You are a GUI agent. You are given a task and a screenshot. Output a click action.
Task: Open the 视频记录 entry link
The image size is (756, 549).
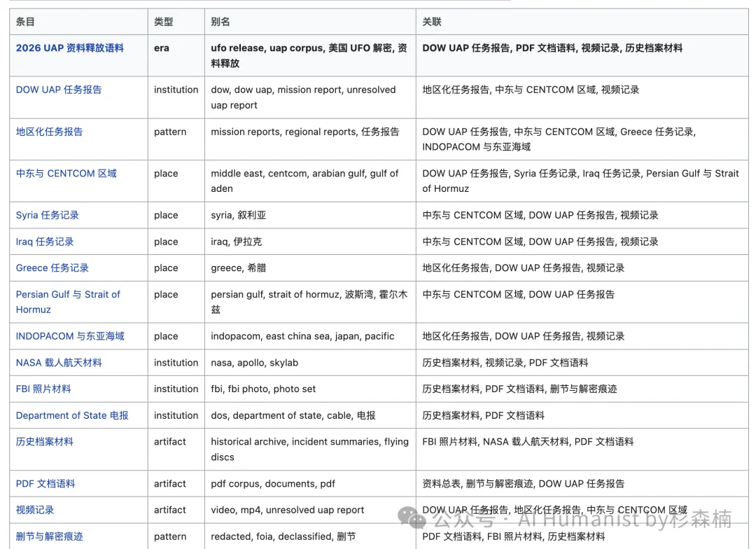35,510
